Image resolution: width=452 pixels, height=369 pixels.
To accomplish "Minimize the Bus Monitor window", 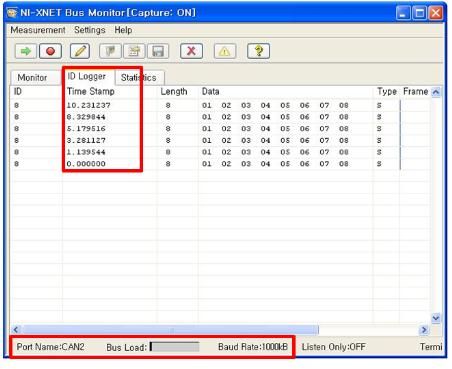I will tap(403, 13).
